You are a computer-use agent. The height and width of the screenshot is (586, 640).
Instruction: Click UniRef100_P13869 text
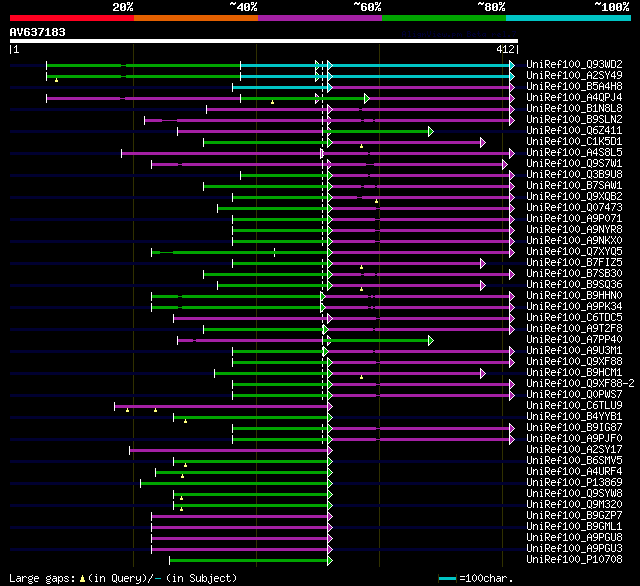click(x=574, y=483)
